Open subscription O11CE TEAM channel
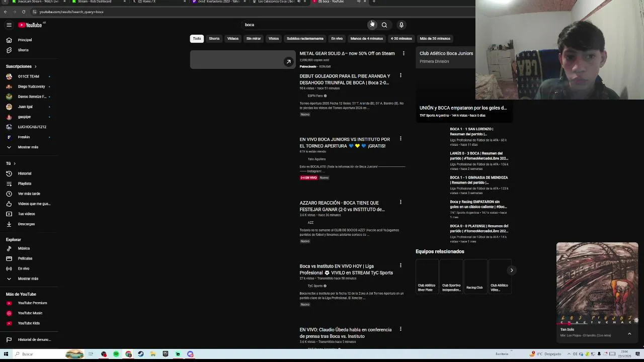 tap(29, 76)
